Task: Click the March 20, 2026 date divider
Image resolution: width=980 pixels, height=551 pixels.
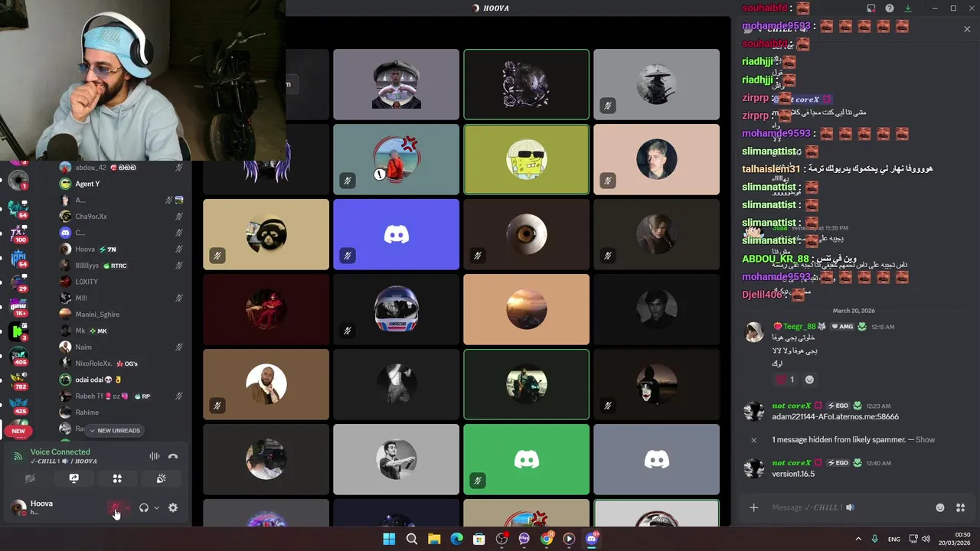Action: point(853,311)
